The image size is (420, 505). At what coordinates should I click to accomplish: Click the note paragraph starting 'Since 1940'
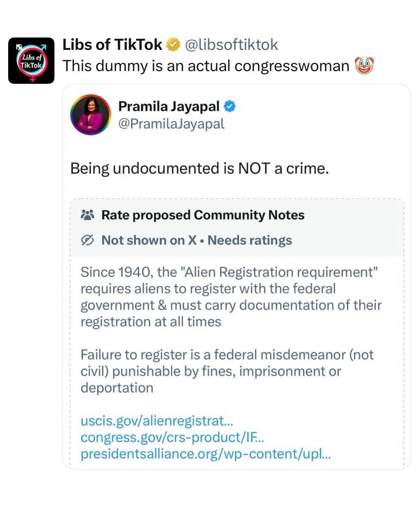pos(231,297)
